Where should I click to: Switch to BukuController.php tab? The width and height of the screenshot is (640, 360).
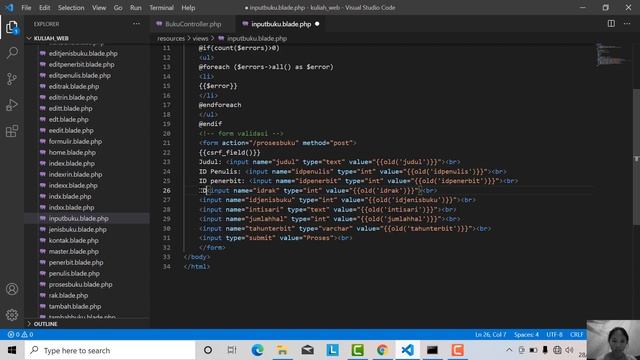pos(193,24)
